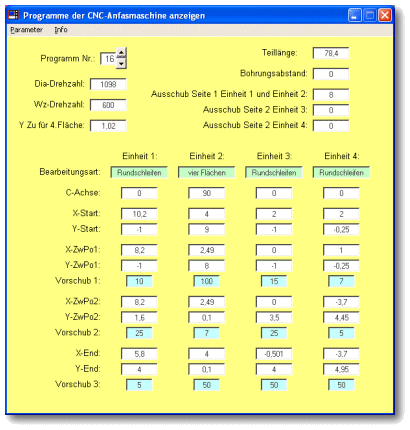Click X-End field of Einheit 3 showing -0,501

(274, 354)
